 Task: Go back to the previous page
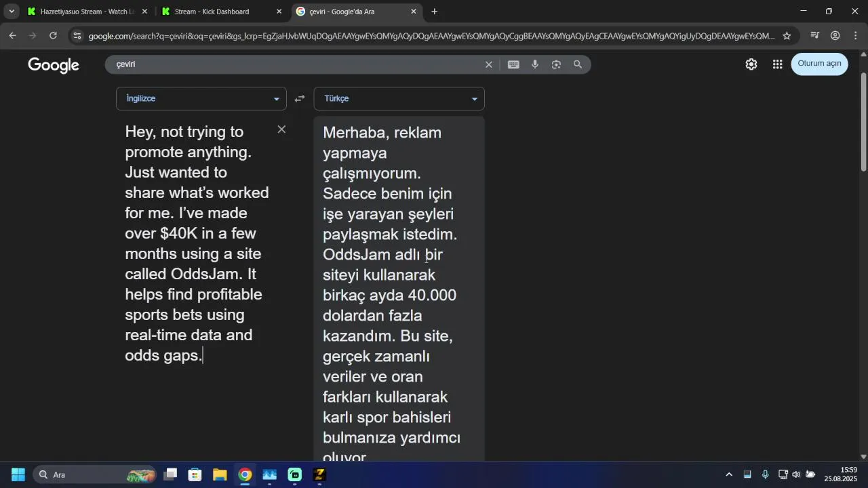tap(12, 35)
